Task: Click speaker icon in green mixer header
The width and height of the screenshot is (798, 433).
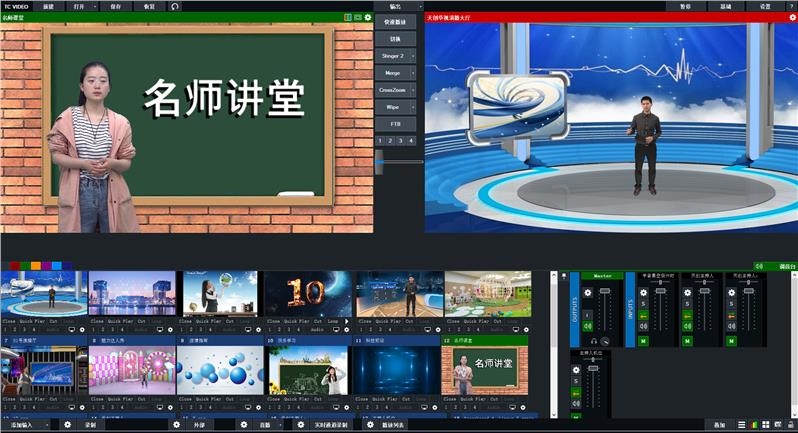Action: tap(759, 266)
